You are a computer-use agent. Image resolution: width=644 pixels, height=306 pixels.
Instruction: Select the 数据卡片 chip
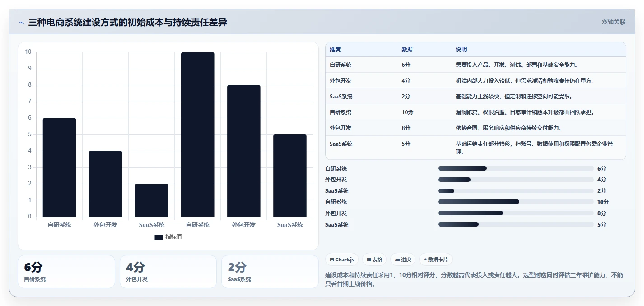[x=435, y=260]
